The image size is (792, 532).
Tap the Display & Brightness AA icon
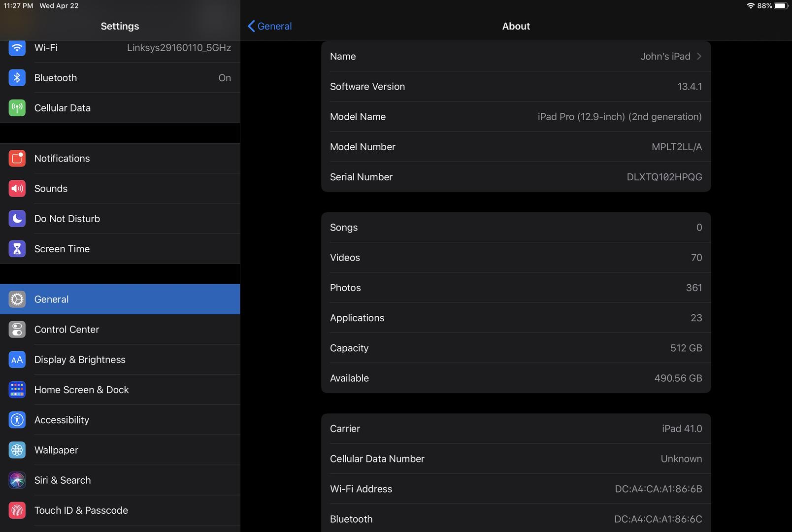pos(17,360)
